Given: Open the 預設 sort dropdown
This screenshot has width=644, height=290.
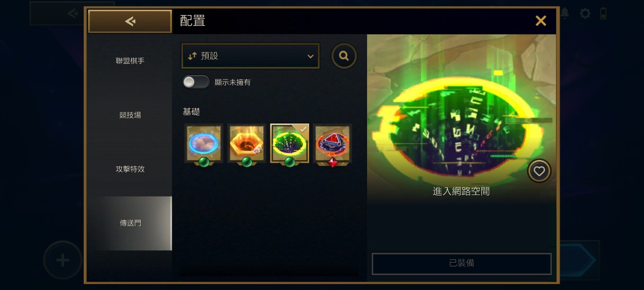Looking at the screenshot, I should [x=250, y=56].
